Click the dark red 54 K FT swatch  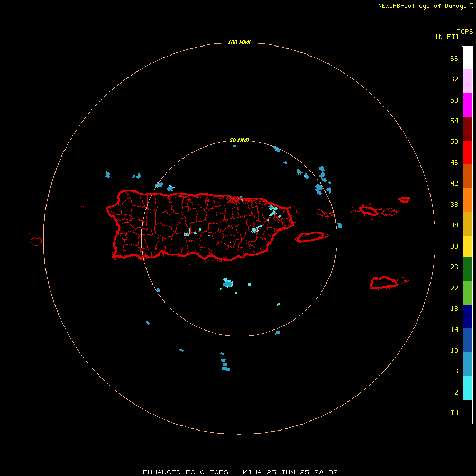[x=467, y=129]
